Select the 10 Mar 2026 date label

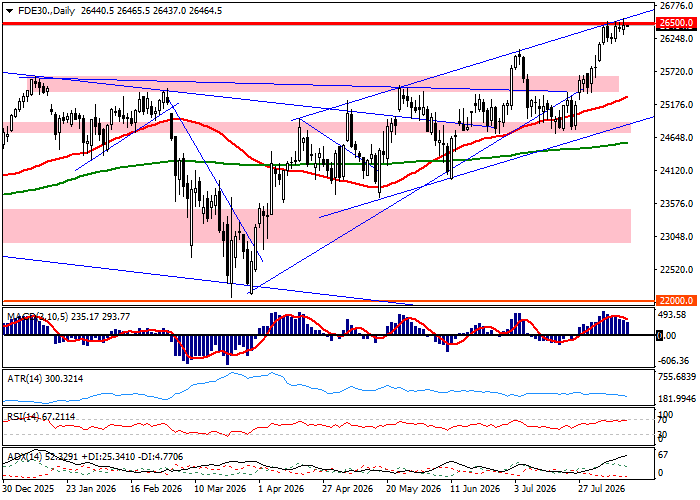220,488
